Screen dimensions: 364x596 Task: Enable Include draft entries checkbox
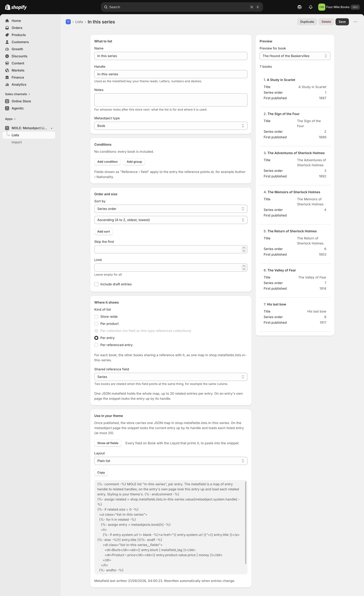click(96, 284)
